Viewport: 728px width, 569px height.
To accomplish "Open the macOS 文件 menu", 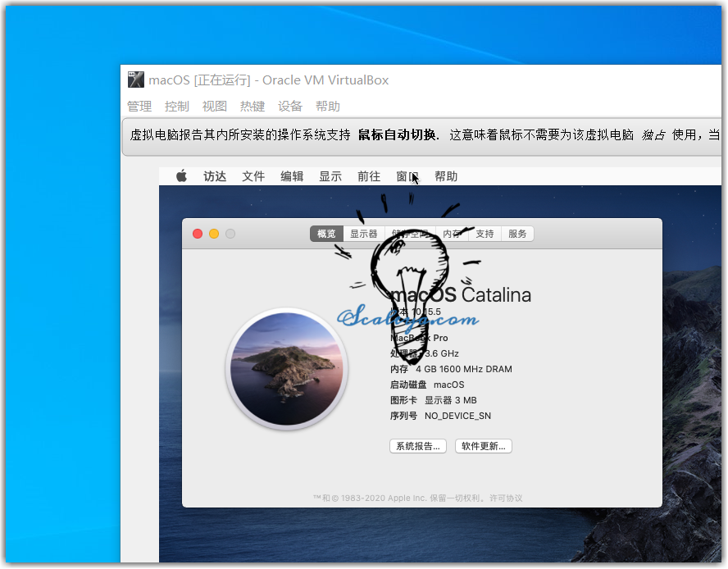I will [x=253, y=176].
